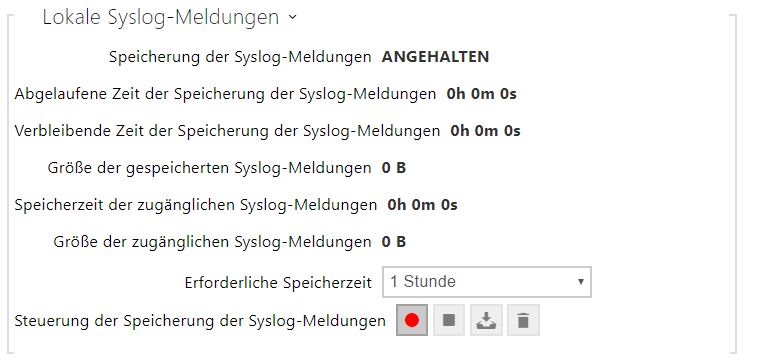Click the Lokale Syslog-Meldungen section title
The height and width of the screenshot is (362, 777).
point(161,17)
